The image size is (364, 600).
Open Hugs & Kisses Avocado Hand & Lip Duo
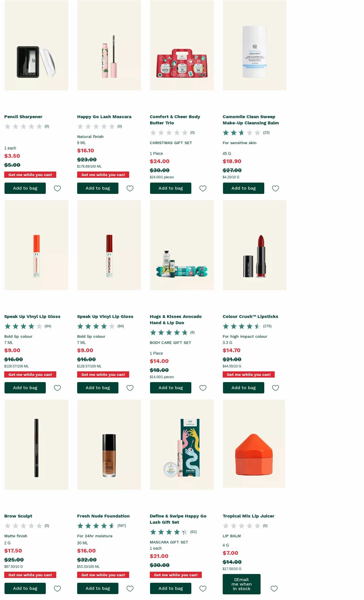(x=176, y=320)
